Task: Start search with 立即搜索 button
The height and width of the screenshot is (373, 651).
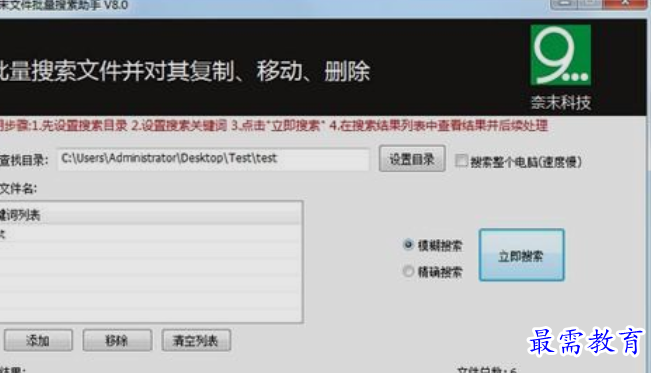Action: coord(521,255)
